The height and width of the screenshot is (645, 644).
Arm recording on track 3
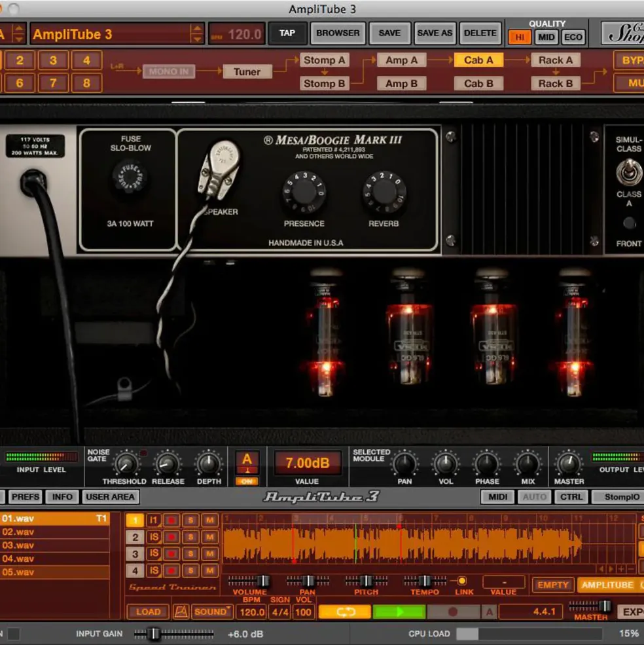(x=171, y=554)
